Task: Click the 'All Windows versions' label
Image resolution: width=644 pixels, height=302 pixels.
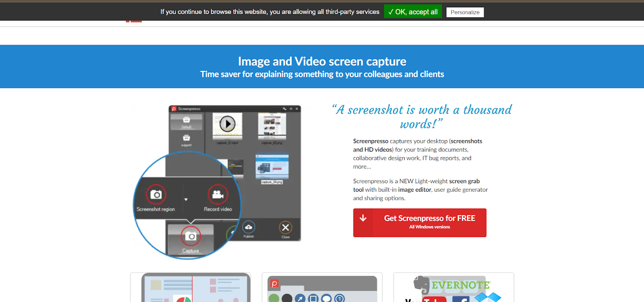Action: pyautogui.click(x=429, y=227)
